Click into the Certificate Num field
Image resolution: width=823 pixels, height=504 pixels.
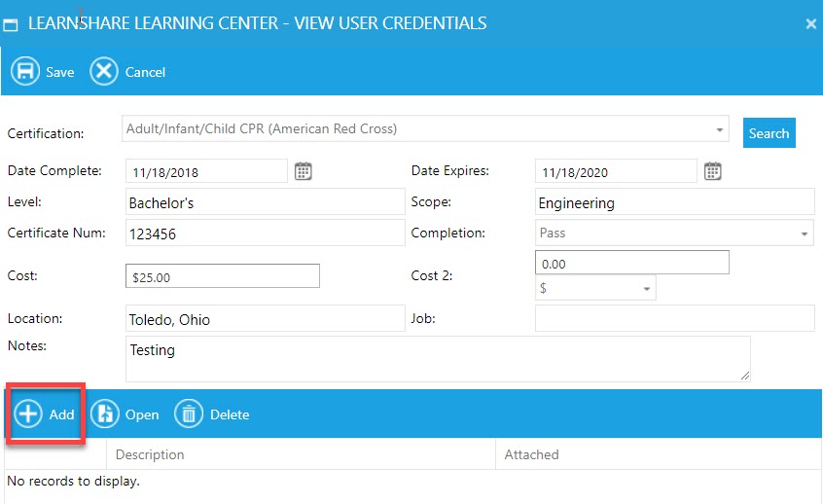click(x=265, y=234)
